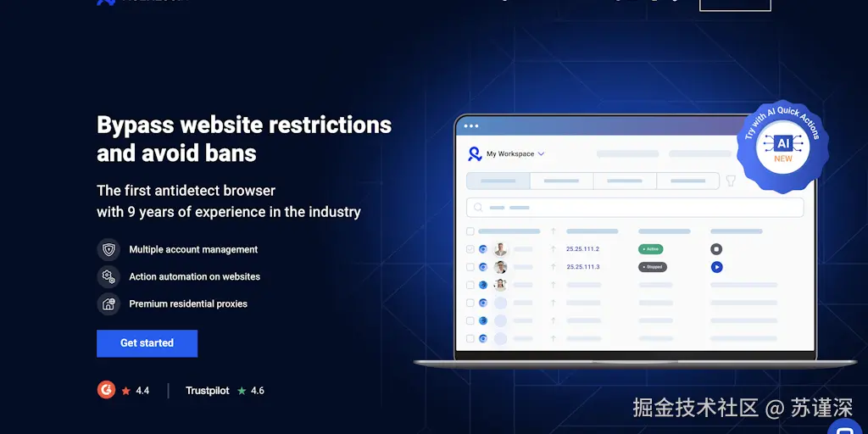Image resolution: width=868 pixels, height=434 pixels.
Task: Open the G2 logo icon
Action: (106, 390)
